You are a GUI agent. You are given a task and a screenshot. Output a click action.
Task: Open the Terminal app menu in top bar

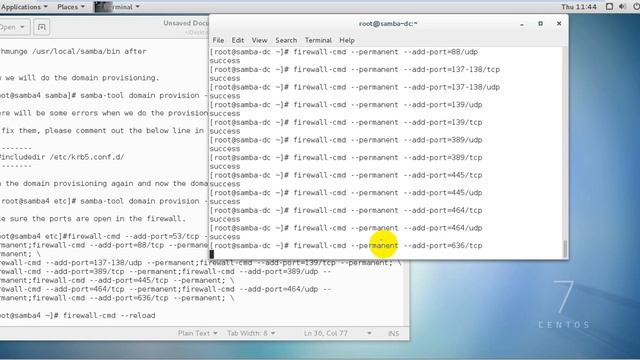click(x=118, y=7)
